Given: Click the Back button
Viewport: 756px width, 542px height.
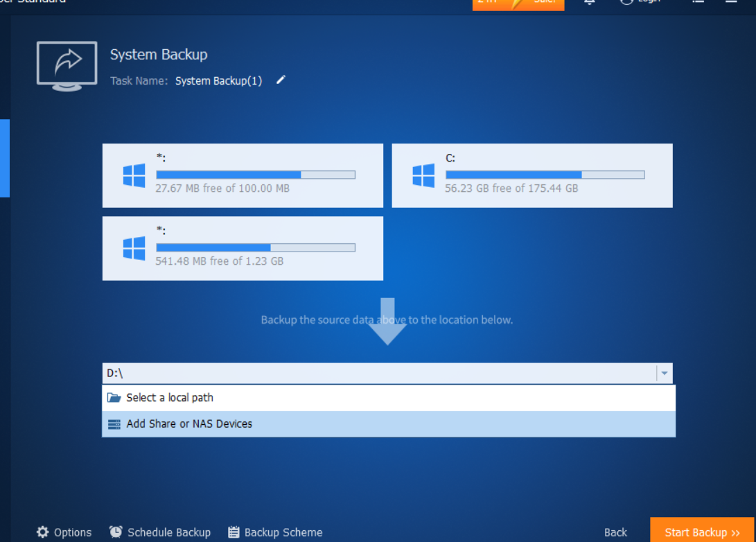Looking at the screenshot, I should tap(615, 532).
